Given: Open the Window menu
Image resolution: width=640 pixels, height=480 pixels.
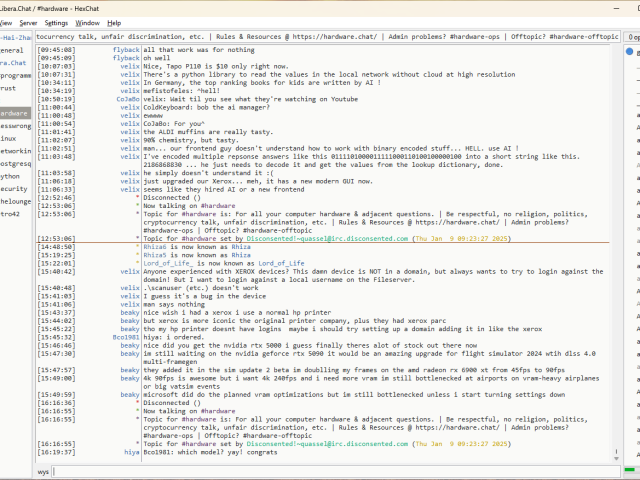Looking at the screenshot, I should (x=87, y=22).
